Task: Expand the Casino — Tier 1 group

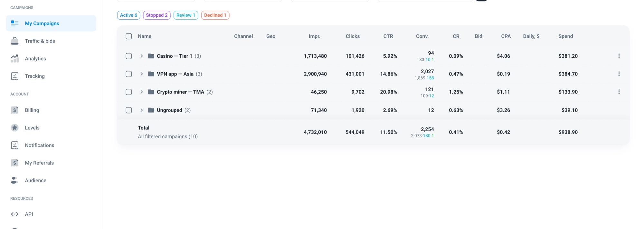Action: pyautogui.click(x=141, y=56)
